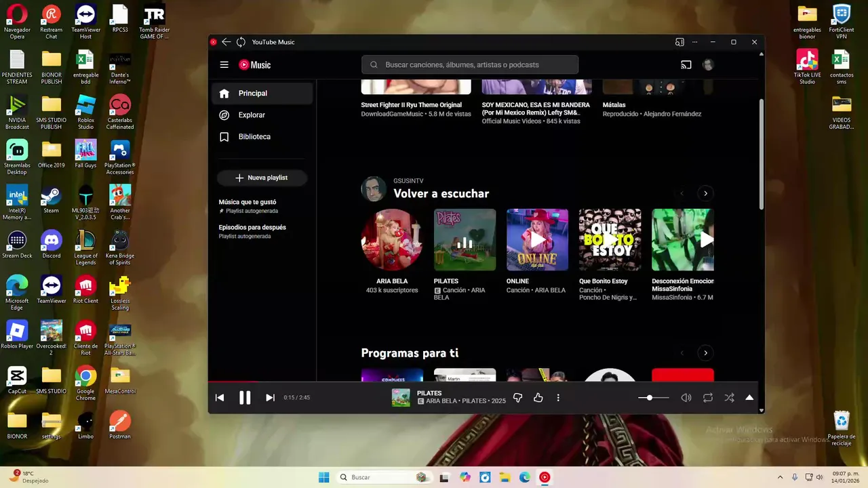Click the search songs input field

click(470, 65)
